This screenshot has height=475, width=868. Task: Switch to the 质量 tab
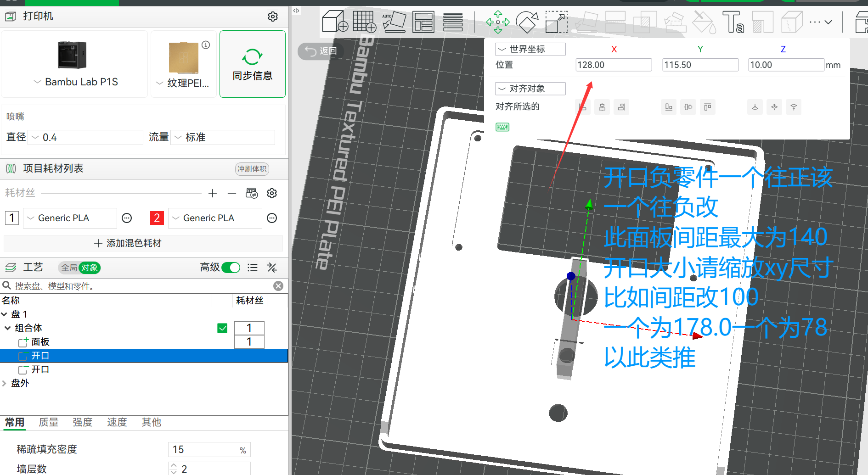pos(49,422)
